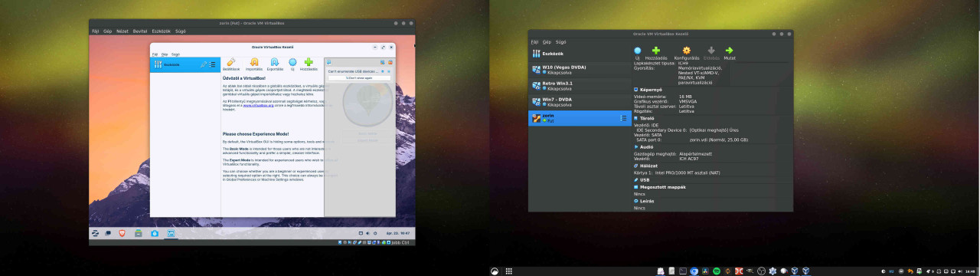Select Retro Win3.1 virtual machine
The image size is (980, 276).
point(580,86)
